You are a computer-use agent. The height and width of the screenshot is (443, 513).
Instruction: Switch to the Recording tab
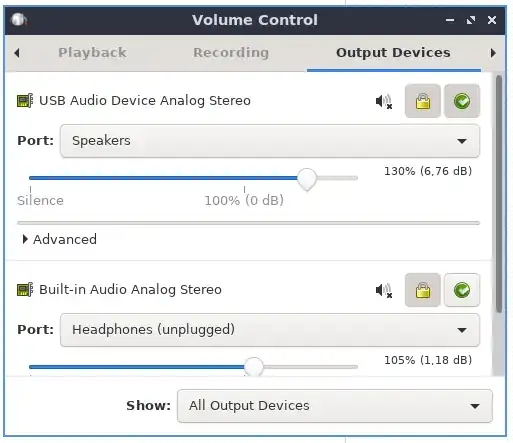[x=231, y=53]
